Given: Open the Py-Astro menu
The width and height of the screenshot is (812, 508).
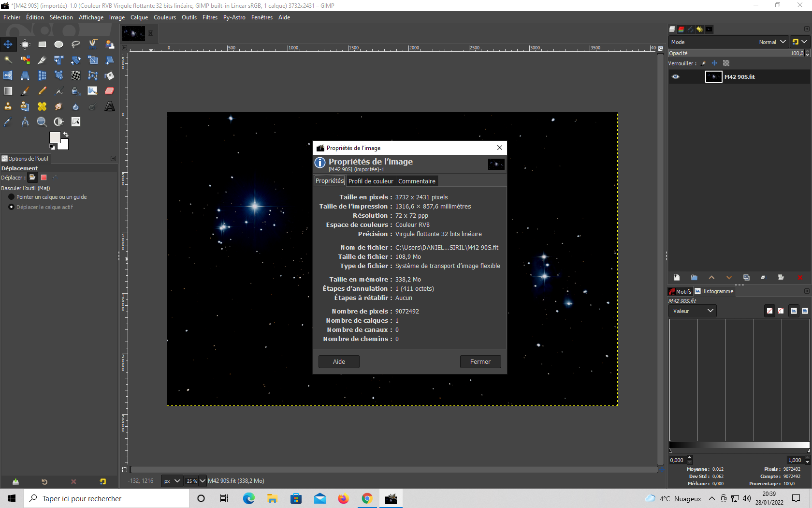Looking at the screenshot, I should [x=234, y=17].
